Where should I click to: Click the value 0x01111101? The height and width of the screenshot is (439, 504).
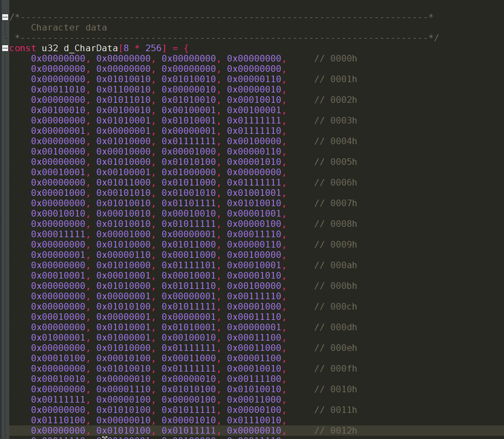click(189, 265)
